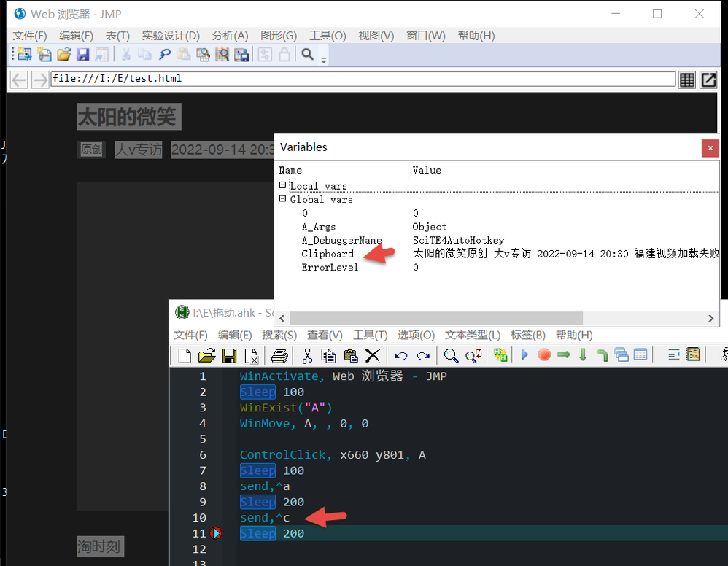Click the Print icon in SciTE toolbar
Viewport: 728px width, 566px height.
click(x=279, y=356)
